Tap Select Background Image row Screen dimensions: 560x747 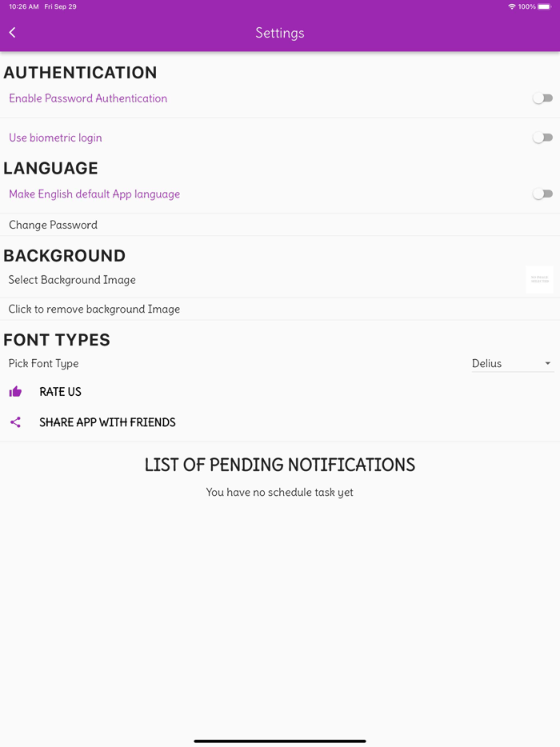point(71,280)
